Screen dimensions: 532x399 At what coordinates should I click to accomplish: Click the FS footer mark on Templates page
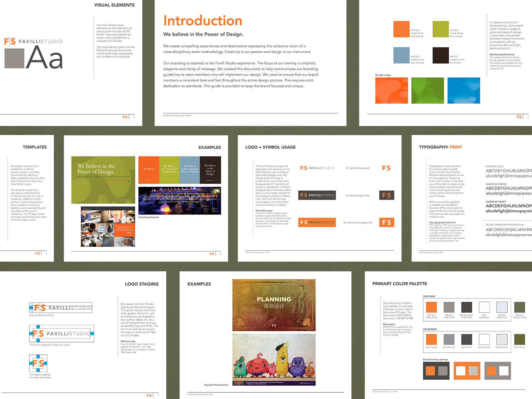point(38,253)
